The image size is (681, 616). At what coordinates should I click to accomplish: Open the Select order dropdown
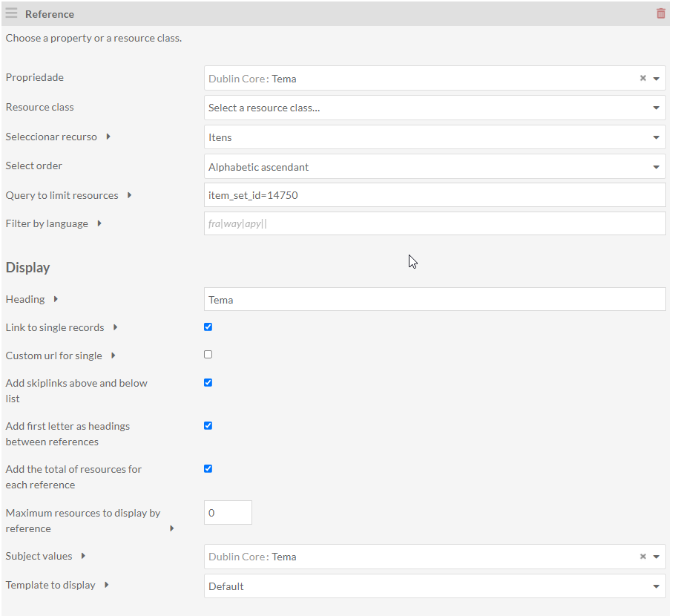click(x=434, y=167)
